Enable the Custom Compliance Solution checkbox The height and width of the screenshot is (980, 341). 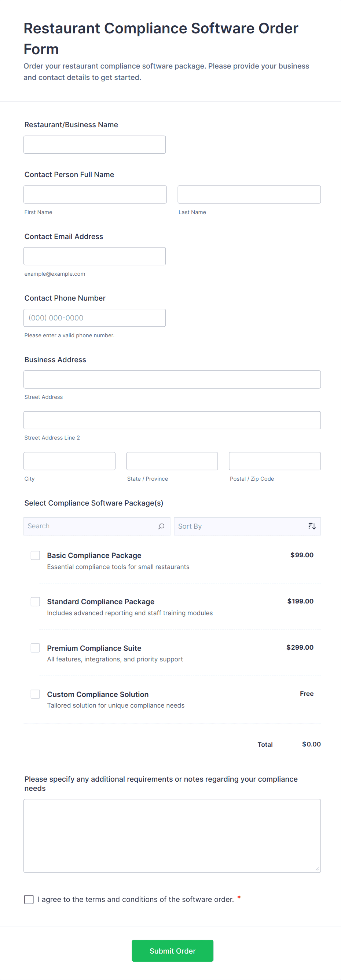(36, 694)
